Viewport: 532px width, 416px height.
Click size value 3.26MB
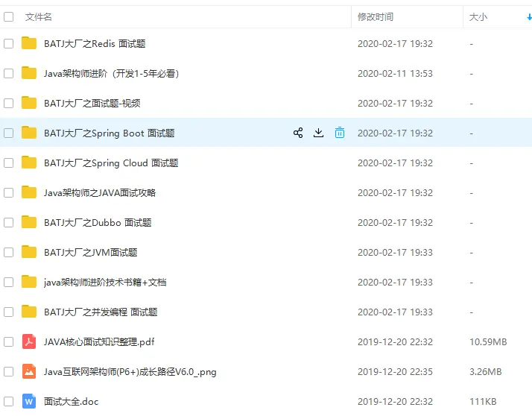tap(486, 371)
